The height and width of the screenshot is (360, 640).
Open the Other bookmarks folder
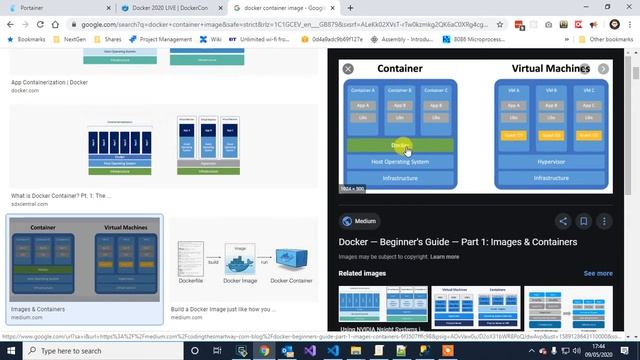point(606,39)
